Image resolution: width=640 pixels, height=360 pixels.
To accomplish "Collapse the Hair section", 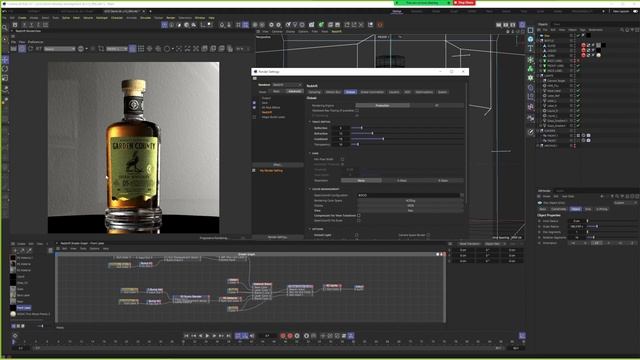I will point(310,153).
